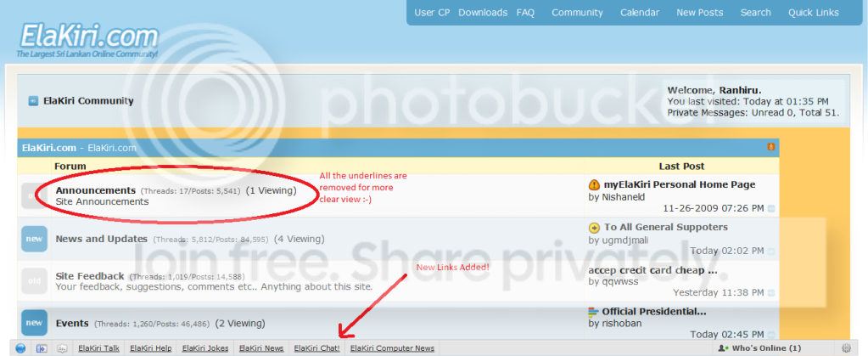The height and width of the screenshot is (356, 868).
Task: Go to last post at Today 02:02 PM
Action: (x=771, y=251)
